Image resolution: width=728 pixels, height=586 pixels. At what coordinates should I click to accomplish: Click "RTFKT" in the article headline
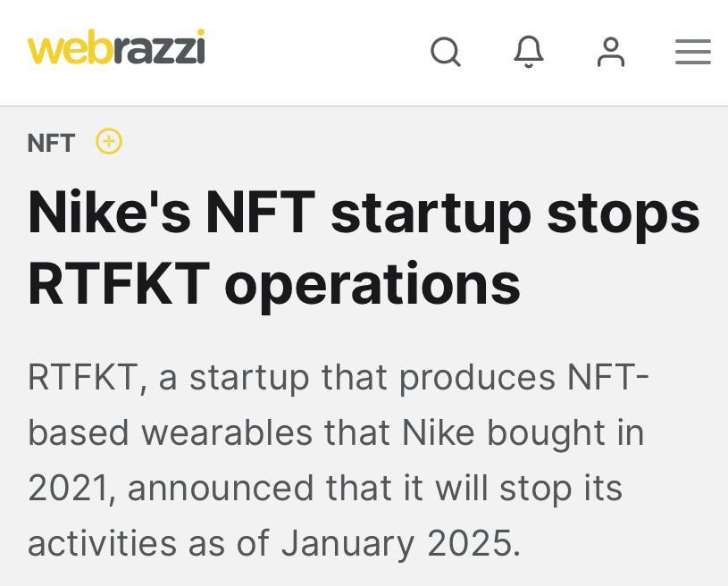[x=118, y=283]
